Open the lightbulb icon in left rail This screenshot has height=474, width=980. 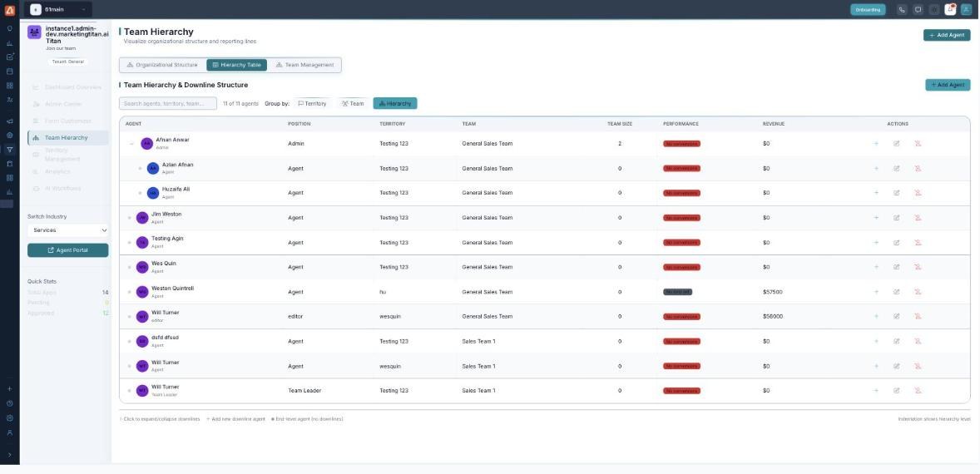(x=9, y=29)
